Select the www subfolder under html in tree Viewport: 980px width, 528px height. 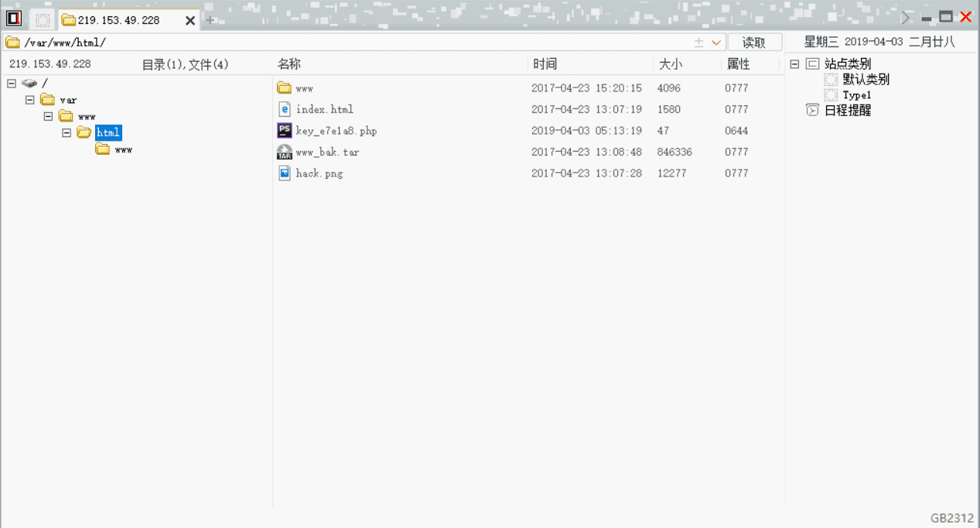pyautogui.click(x=123, y=149)
